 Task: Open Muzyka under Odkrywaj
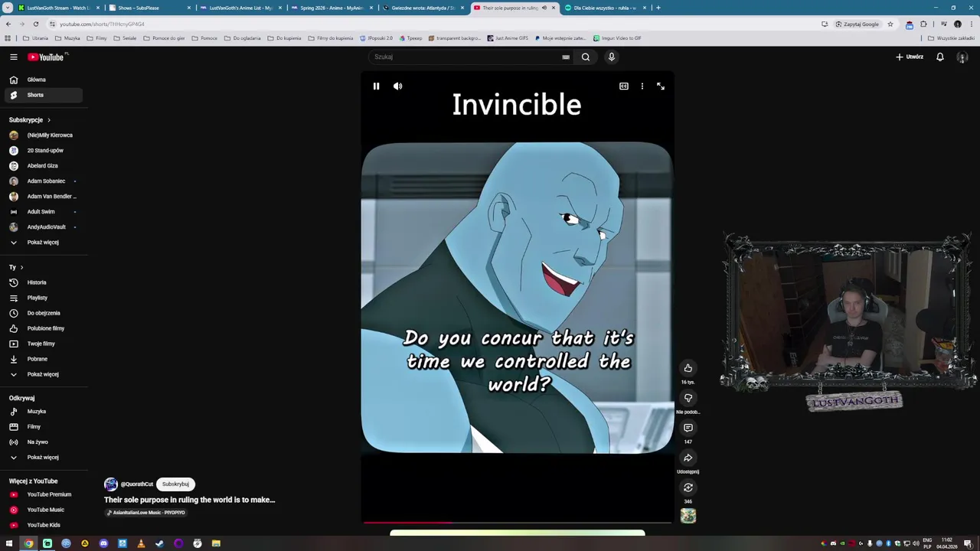(44, 412)
